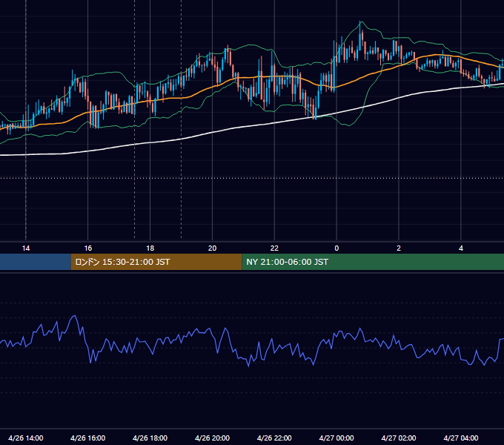Click the 16 hour axis label
This screenshot has width=504, height=445.
pos(87,248)
